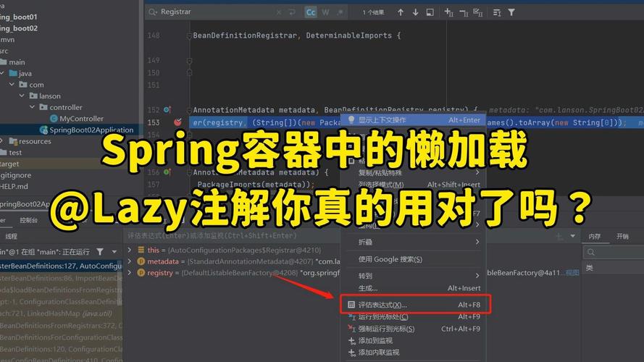Select SpringBoot02Application in project tree
The height and width of the screenshot is (362, 644).
(x=87, y=130)
